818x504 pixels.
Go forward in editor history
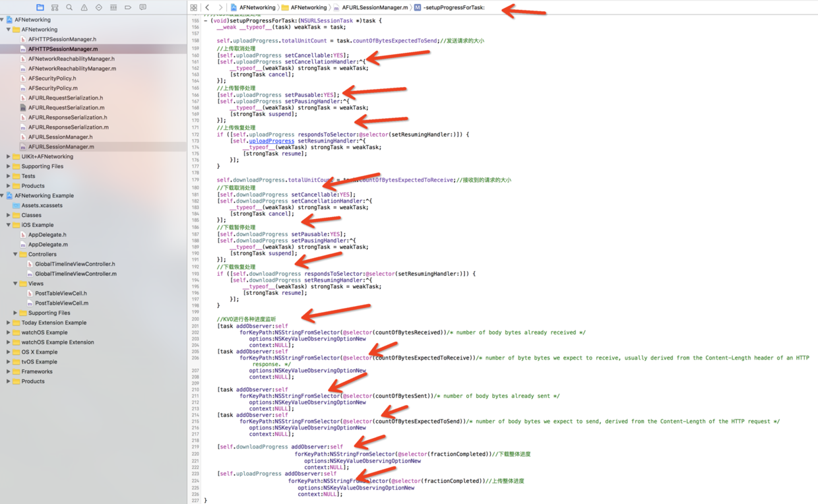coord(220,7)
